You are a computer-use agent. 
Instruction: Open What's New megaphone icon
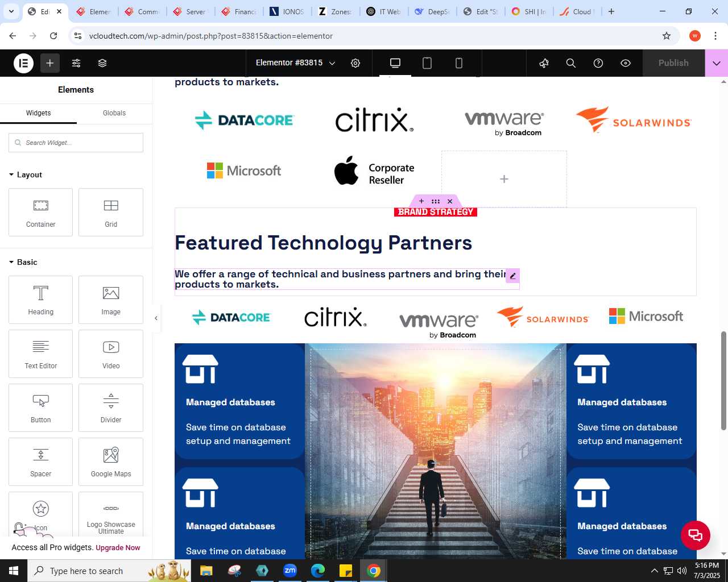pos(544,63)
